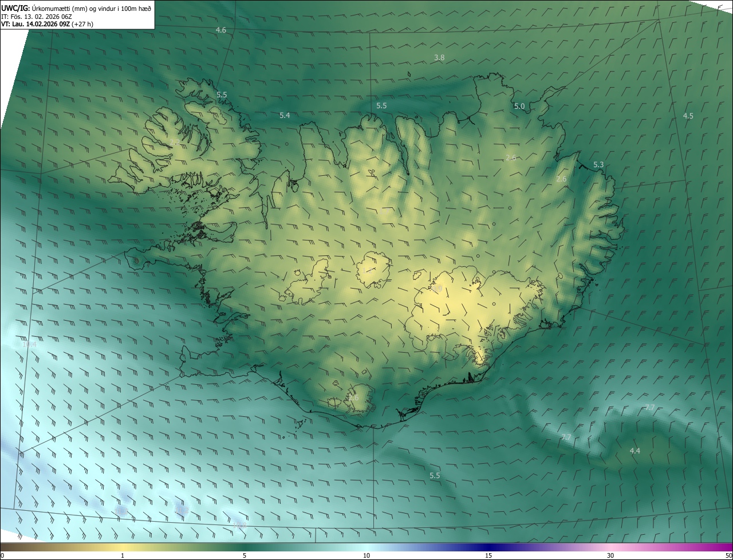Click the '50' label on the color scale

(728, 555)
